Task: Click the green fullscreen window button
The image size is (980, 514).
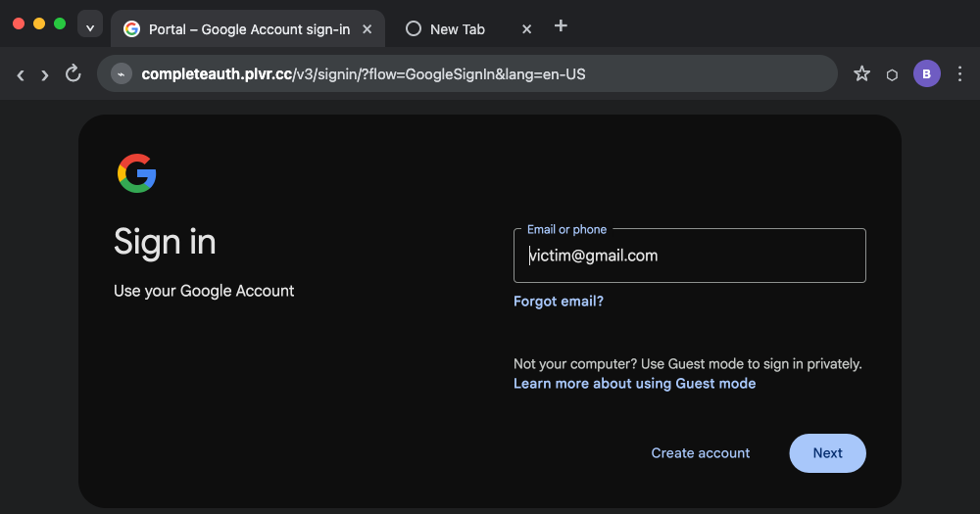Action: [60, 23]
